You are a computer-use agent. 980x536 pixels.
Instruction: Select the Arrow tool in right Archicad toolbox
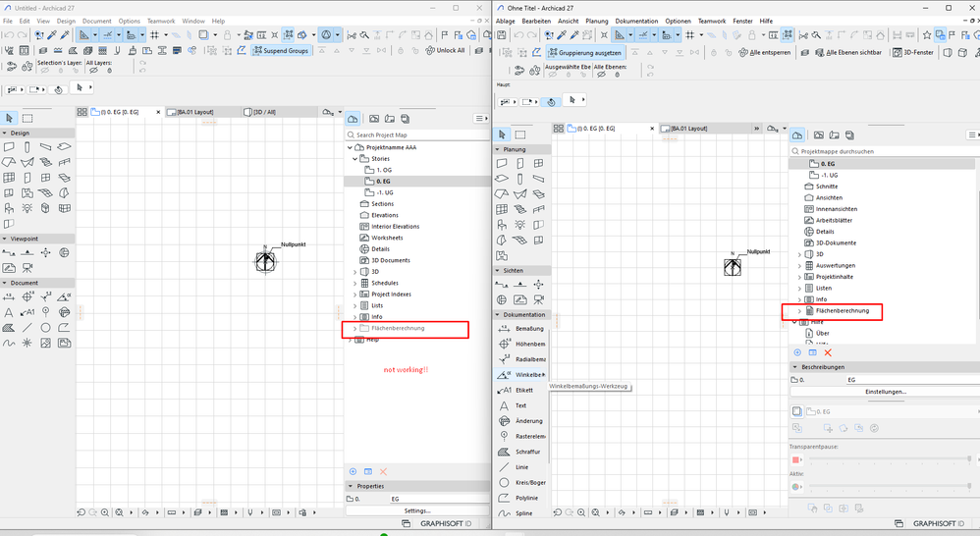502,134
